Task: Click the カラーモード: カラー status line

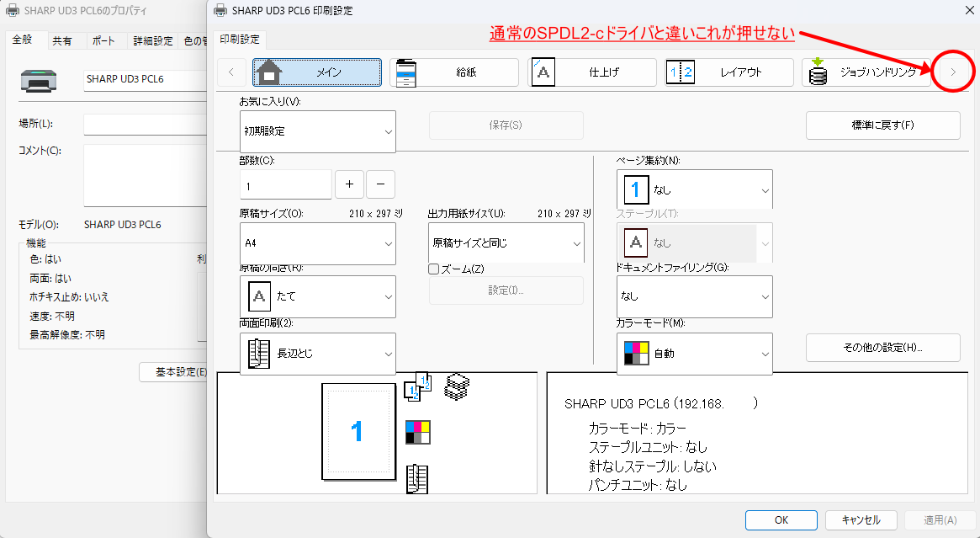Action: (x=638, y=429)
